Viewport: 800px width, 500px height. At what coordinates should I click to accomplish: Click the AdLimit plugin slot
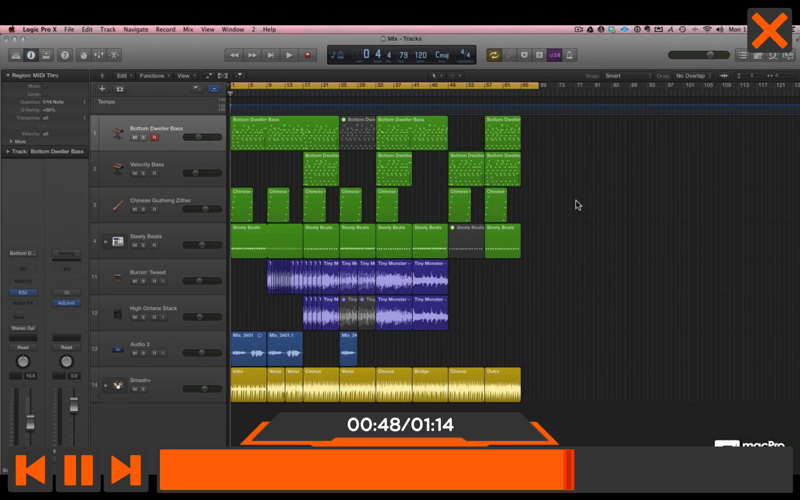pyautogui.click(x=66, y=303)
